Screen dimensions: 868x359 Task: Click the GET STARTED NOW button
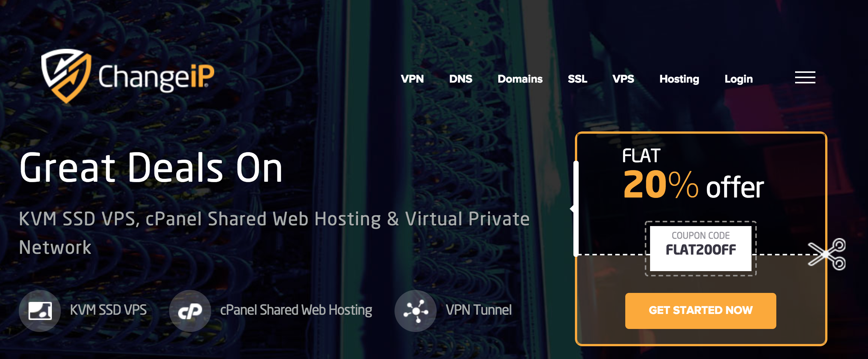(700, 311)
